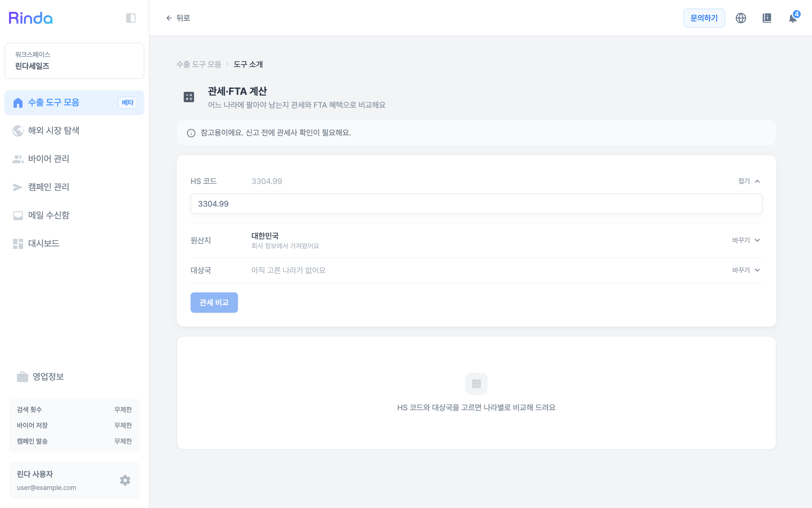The image size is (812, 508).
Task: Click the 문의하기 button
Action: [x=704, y=18]
